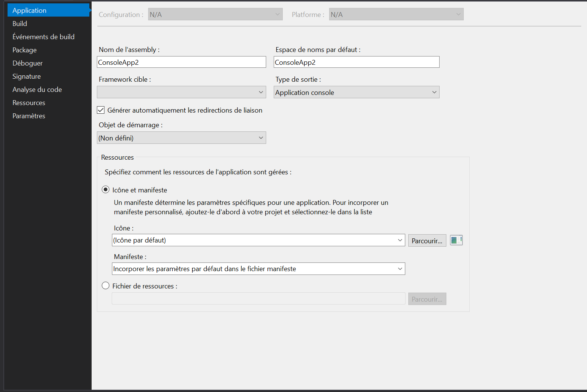Viewport: 587px width, 392px height.
Task: Open the Signature page
Action: tap(26, 76)
